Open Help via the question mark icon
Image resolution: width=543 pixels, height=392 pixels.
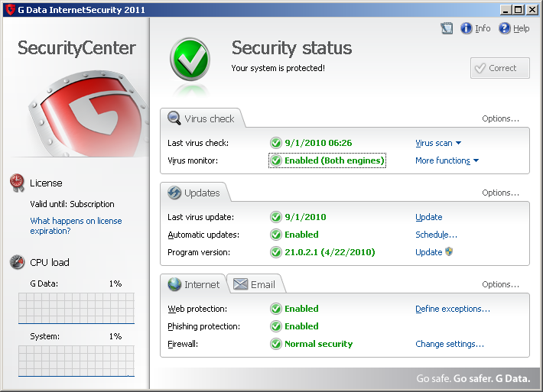[x=505, y=28]
